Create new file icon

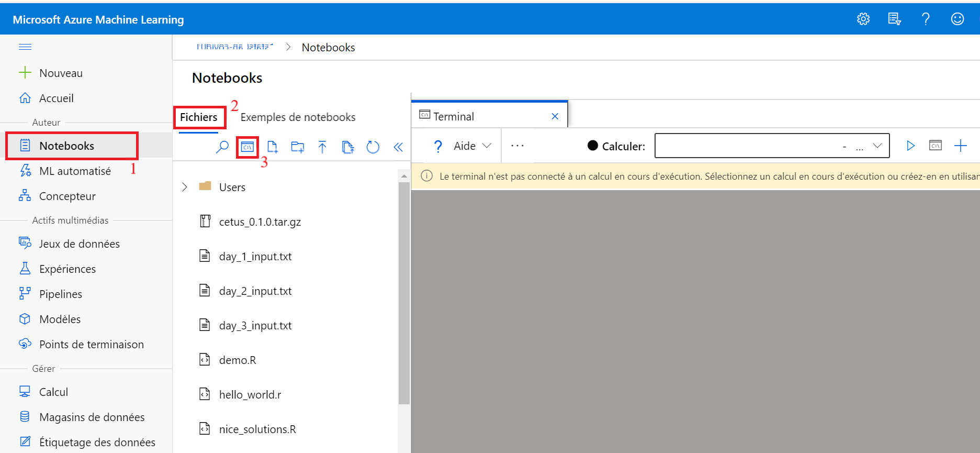pyautogui.click(x=273, y=147)
